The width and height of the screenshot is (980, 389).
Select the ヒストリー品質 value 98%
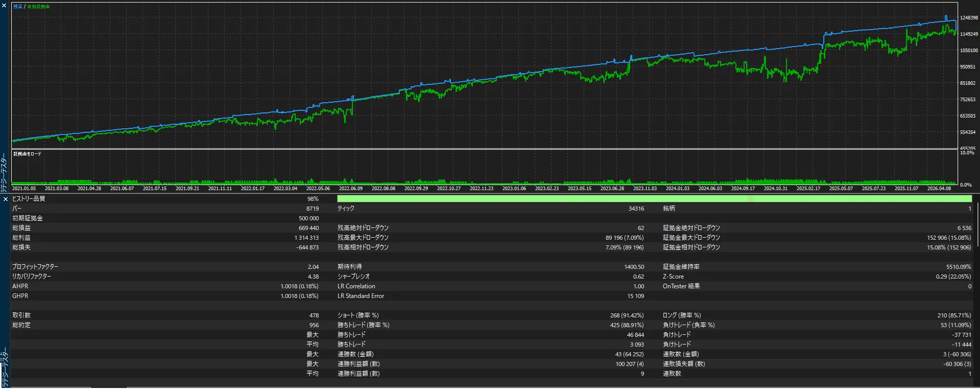[313, 199]
